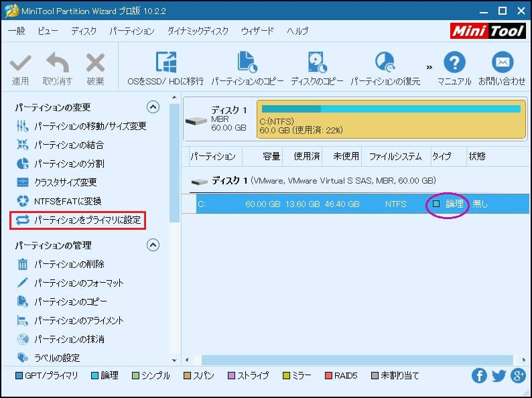Sort by 未使用 column header
532x398 pixels.
tap(342, 156)
